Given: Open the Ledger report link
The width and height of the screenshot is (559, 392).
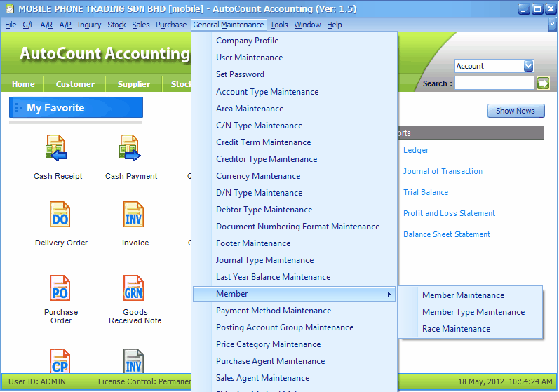Looking at the screenshot, I should [x=416, y=150].
